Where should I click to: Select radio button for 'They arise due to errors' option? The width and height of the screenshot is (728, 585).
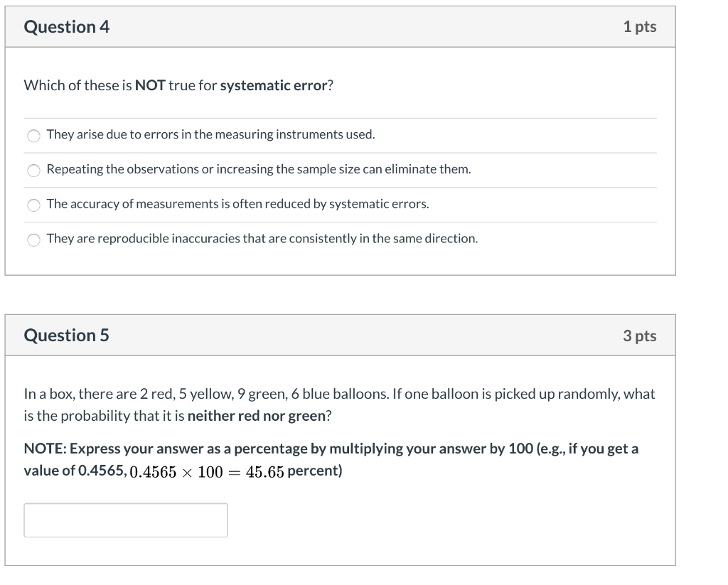tap(33, 136)
